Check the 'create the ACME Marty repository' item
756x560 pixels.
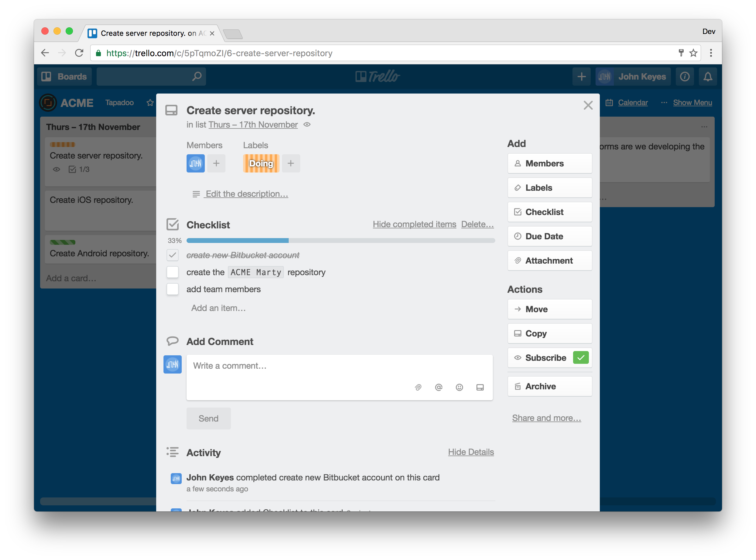pos(172,272)
